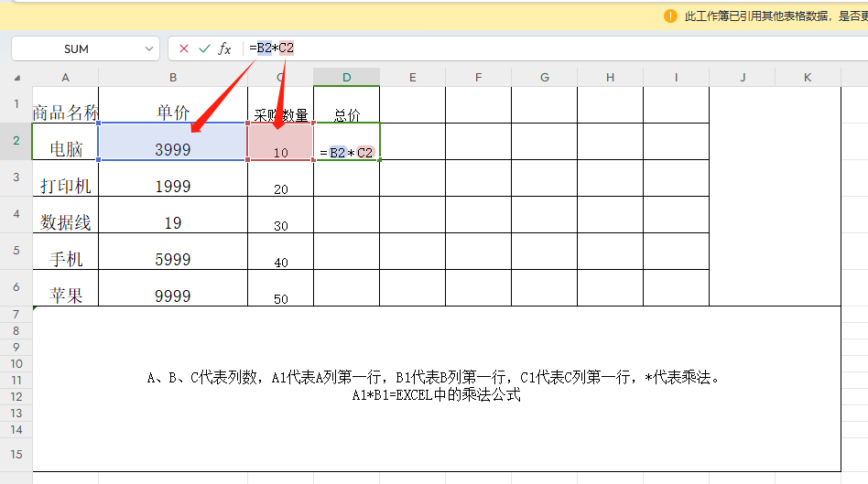The image size is (868, 484).
Task: Select row 4 header
Action: coord(16,214)
